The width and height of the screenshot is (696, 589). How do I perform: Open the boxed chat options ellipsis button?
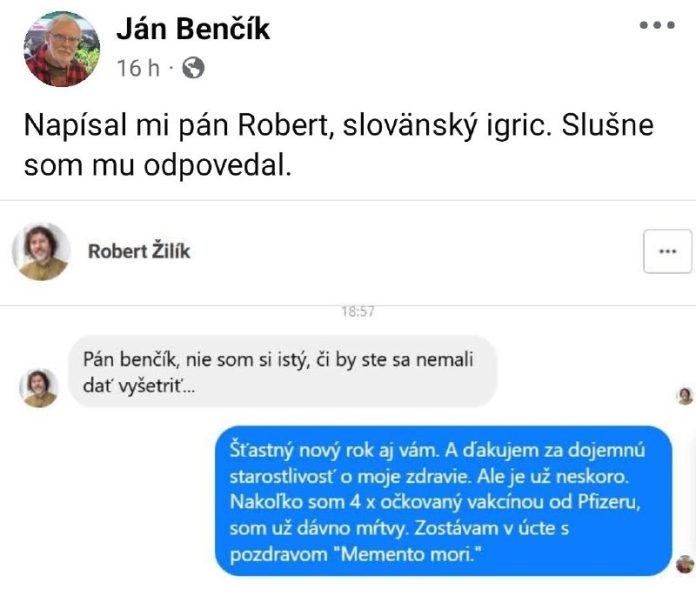[667, 251]
